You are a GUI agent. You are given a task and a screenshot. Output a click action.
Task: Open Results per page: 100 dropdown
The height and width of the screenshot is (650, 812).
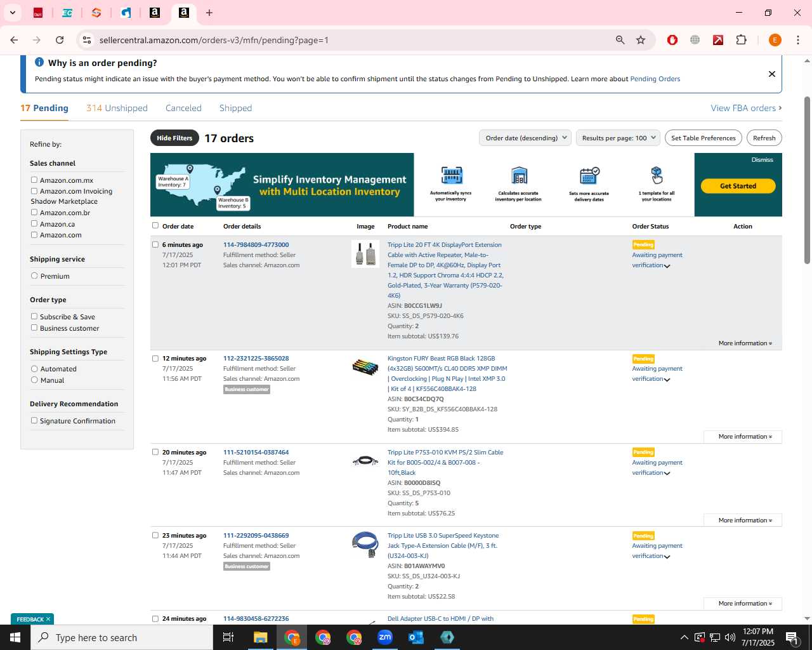click(x=618, y=138)
